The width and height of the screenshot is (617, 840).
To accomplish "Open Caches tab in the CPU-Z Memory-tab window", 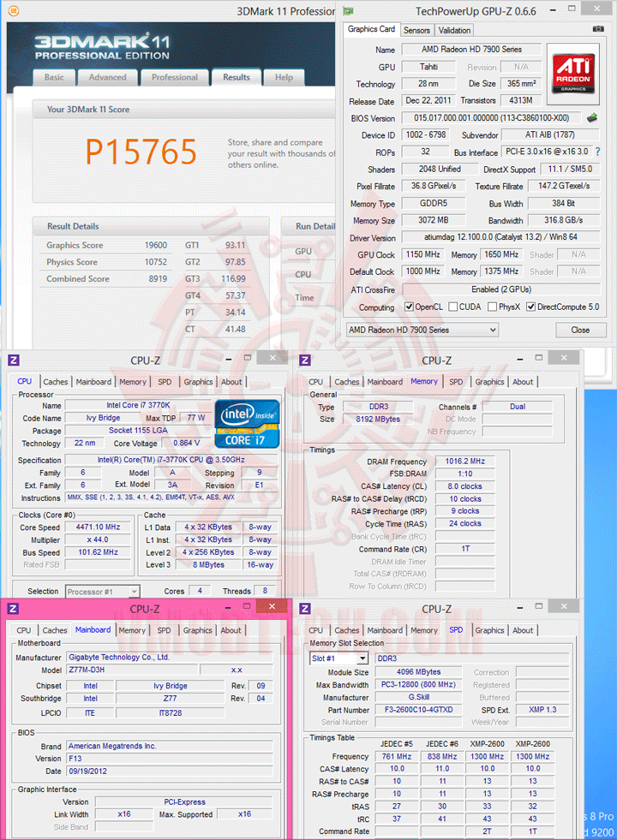I will (347, 382).
